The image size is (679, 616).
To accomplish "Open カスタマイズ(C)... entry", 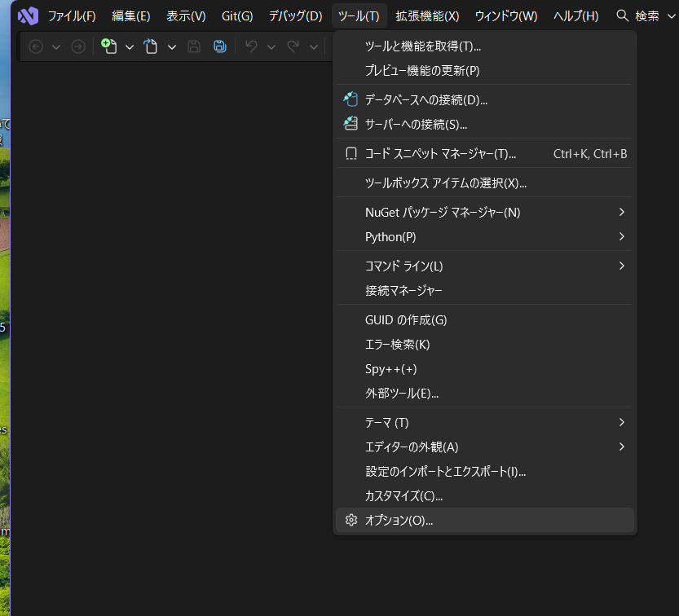I will [x=484, y=495].
